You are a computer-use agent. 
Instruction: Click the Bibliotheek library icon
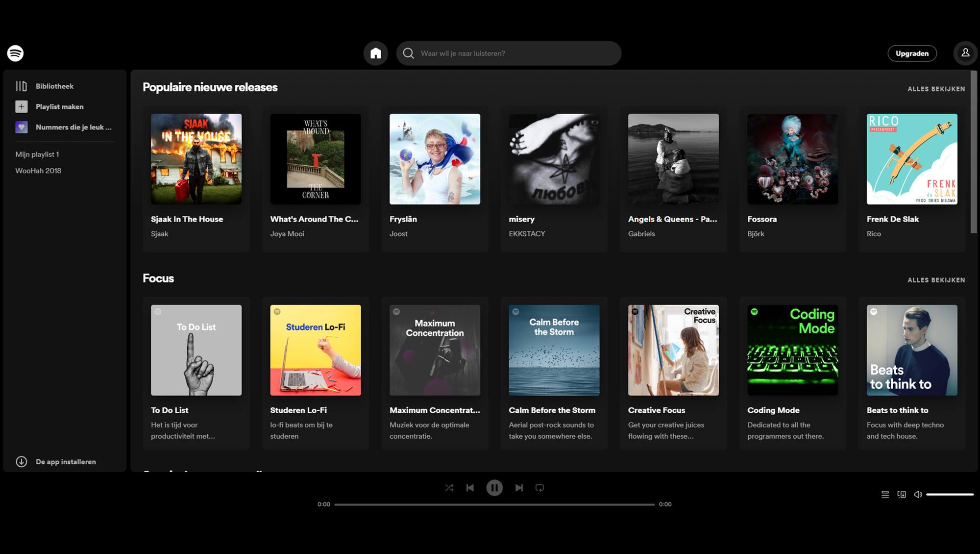(x=21, y=86)
